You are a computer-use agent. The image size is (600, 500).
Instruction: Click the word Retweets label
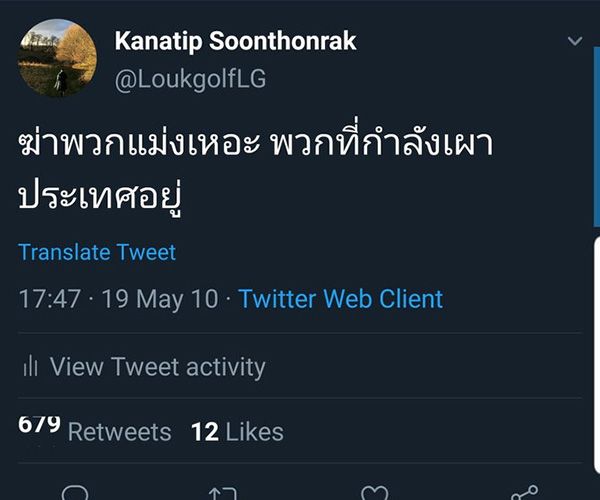click(119, 432)
